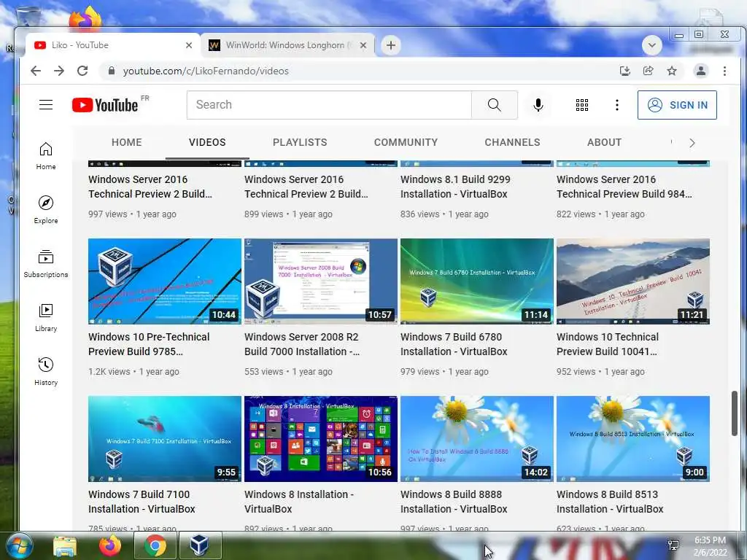Open Windows 10 Technical Preview Build 10041 title

(608, 344)
